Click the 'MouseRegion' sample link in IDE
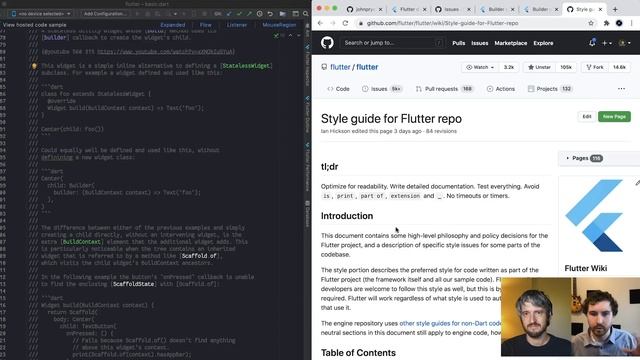Screen dimensions: 640x360 (279, 25)
